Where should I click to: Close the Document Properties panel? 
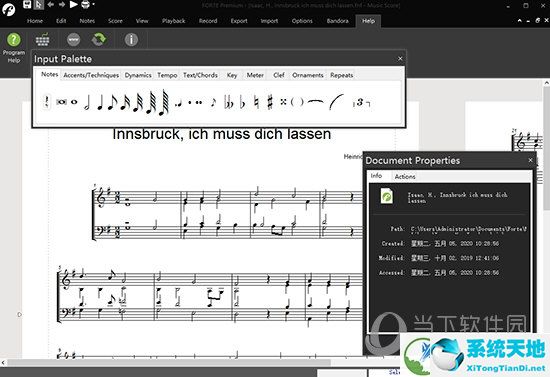click(x=530, y=160)
